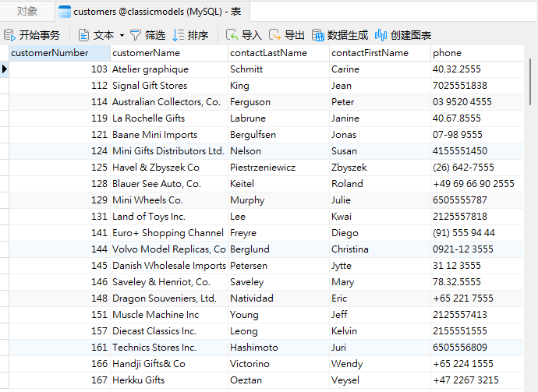Click the Import (导入) icon
Viewport: 538px width, 392px height.
232,35
